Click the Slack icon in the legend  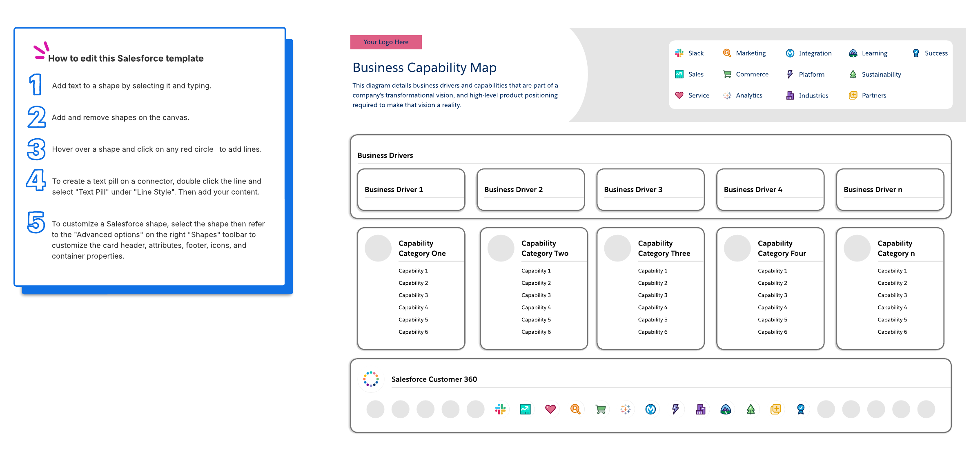coord(679,53)
